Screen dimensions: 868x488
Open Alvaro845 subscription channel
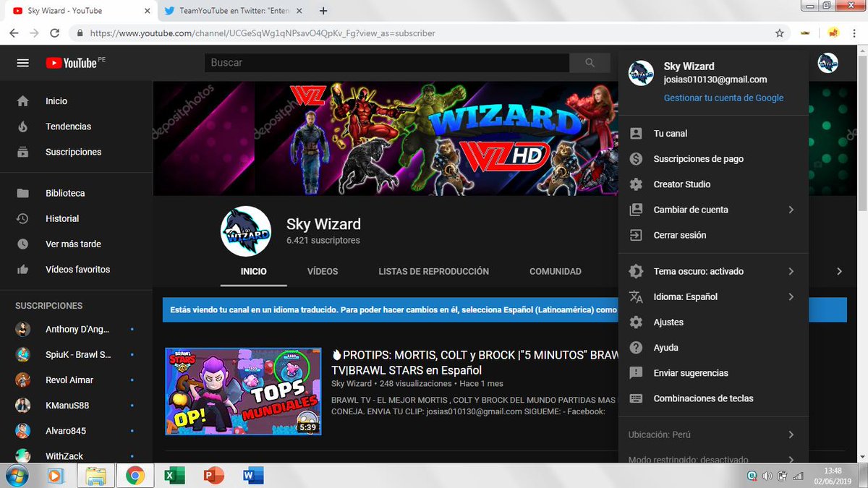(x=66, y=431)
